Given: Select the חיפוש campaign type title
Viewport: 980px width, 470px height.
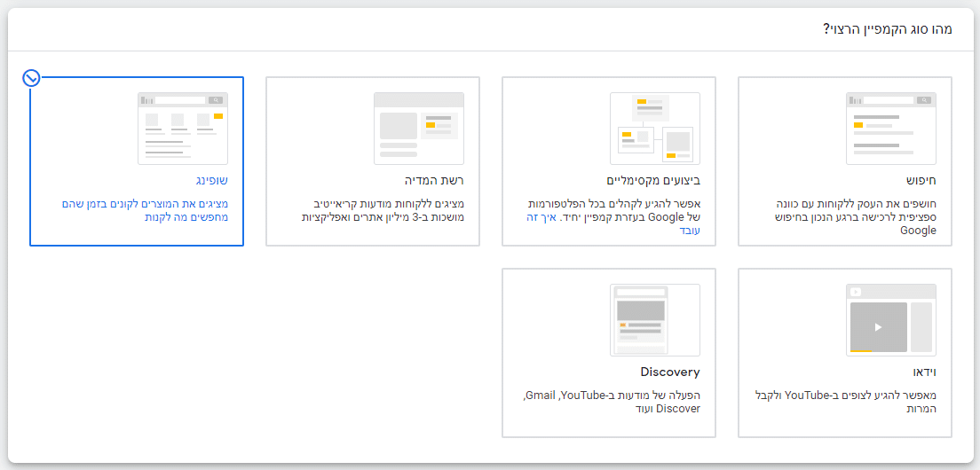Looking at the screenshot, I should [921, 181].
